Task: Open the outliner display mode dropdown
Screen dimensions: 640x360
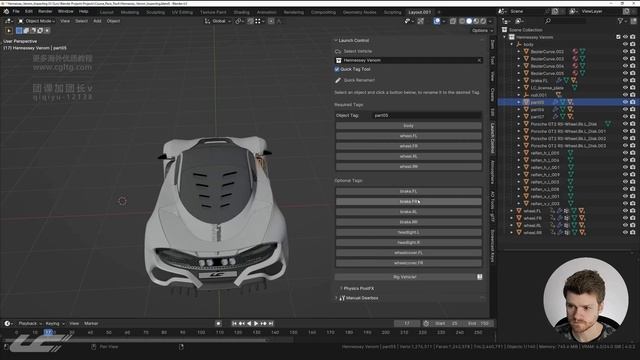Action: click(x=520, y=21)
